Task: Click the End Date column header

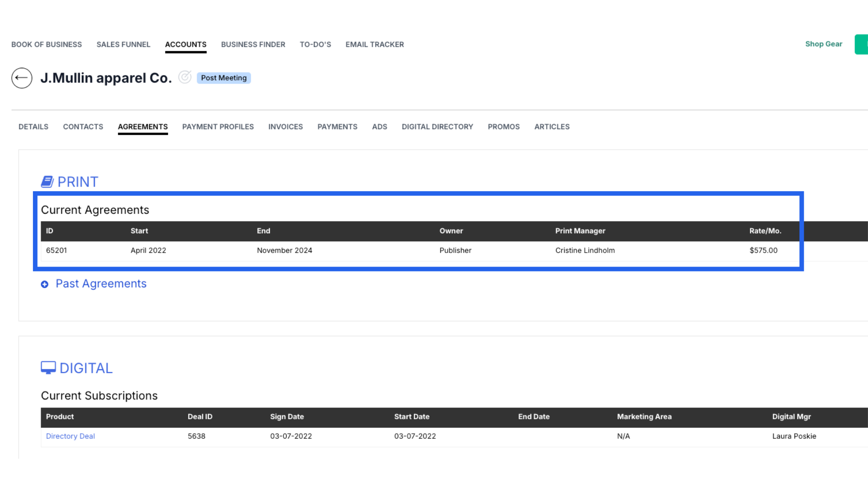Action: (534, 417)
